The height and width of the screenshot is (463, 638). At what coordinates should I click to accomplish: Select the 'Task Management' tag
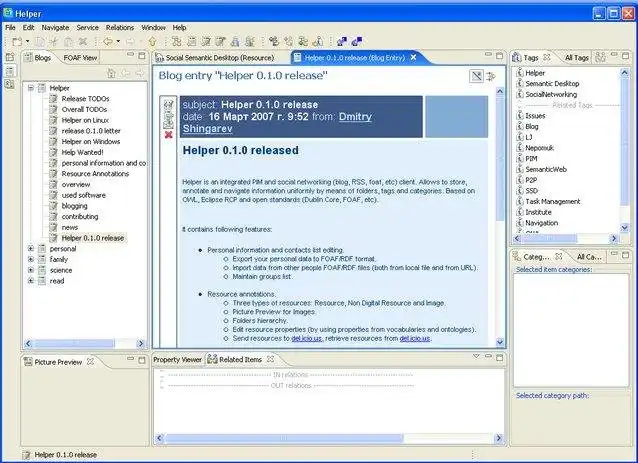click(x=553, y=201)
